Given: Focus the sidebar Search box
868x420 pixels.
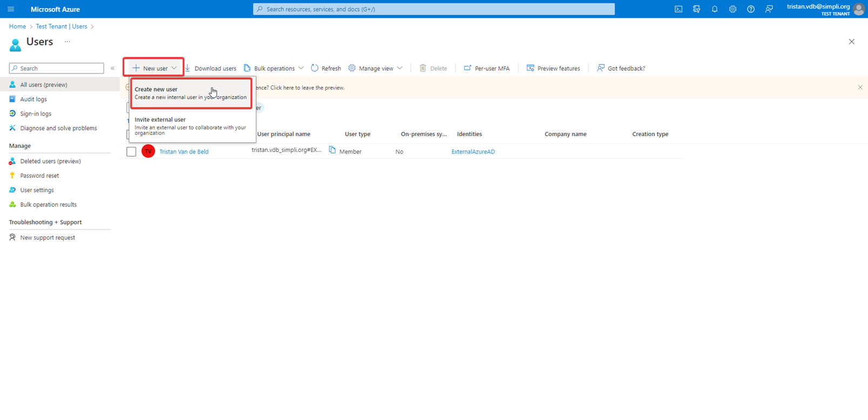Looking at the screenshot, I should pos(57,68).
